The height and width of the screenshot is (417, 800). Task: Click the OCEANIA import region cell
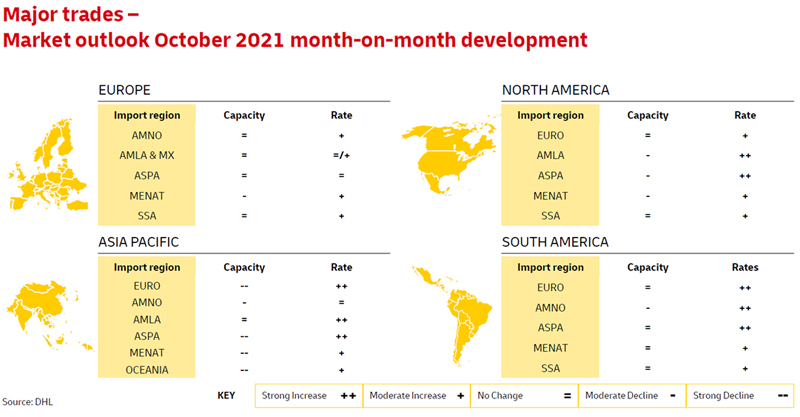pos(146,369)
